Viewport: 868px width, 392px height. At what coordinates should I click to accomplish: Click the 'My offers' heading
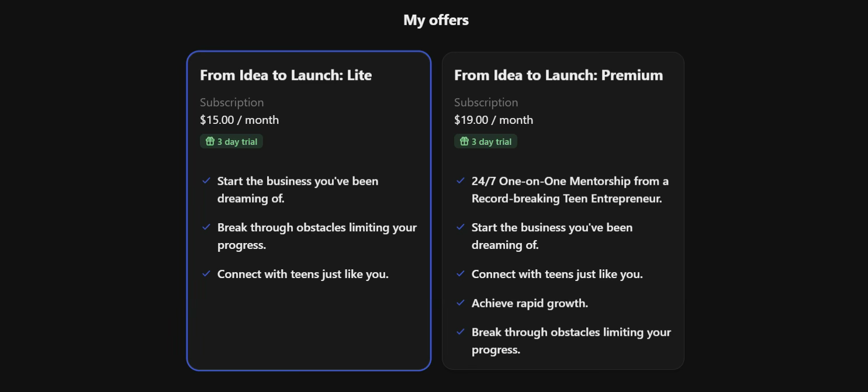[x=435, y=19]
